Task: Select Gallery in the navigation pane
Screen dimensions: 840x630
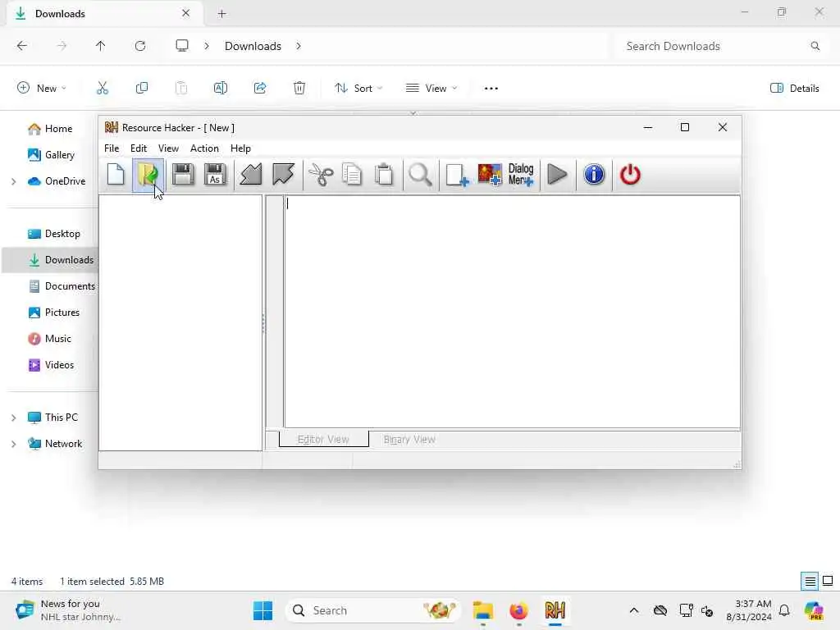Action: pos(52,155)
